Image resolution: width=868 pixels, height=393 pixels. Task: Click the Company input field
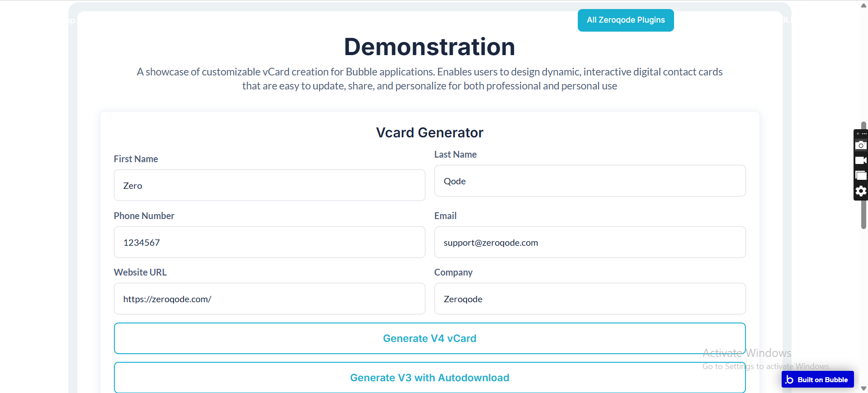[x=590, y=299]
